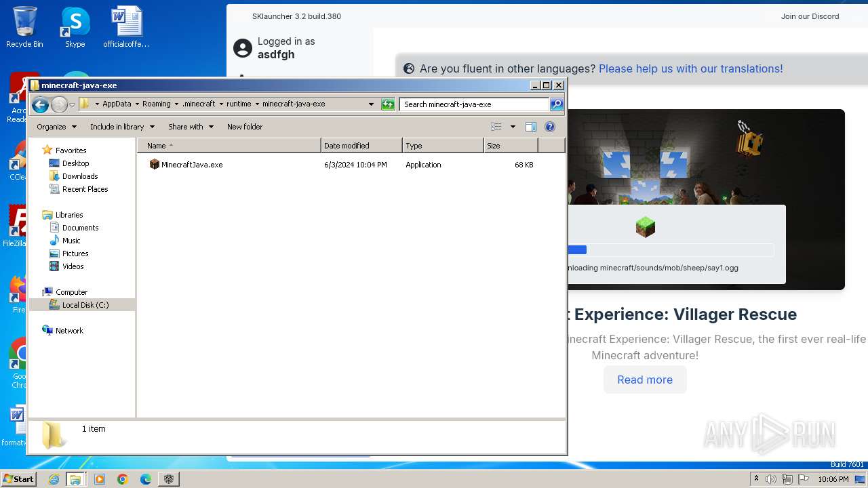The width and height of the screenshot is (868, 488).
Task: Click the 10:06 PM taskbar clock
Action: click(833, 479)
